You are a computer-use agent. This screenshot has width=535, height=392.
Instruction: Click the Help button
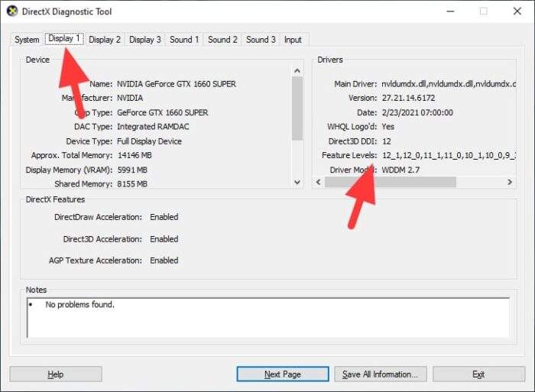coord(56,374)
